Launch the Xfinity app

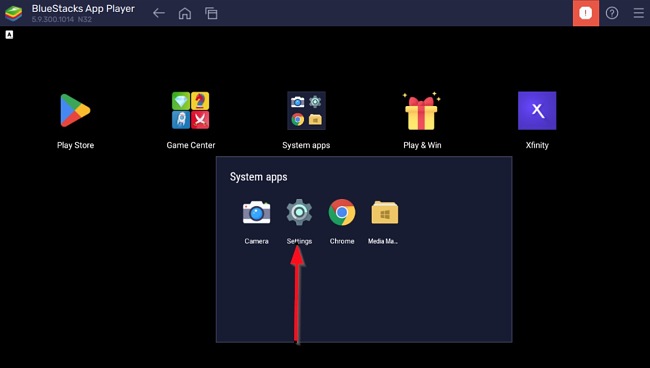[537, 110]
